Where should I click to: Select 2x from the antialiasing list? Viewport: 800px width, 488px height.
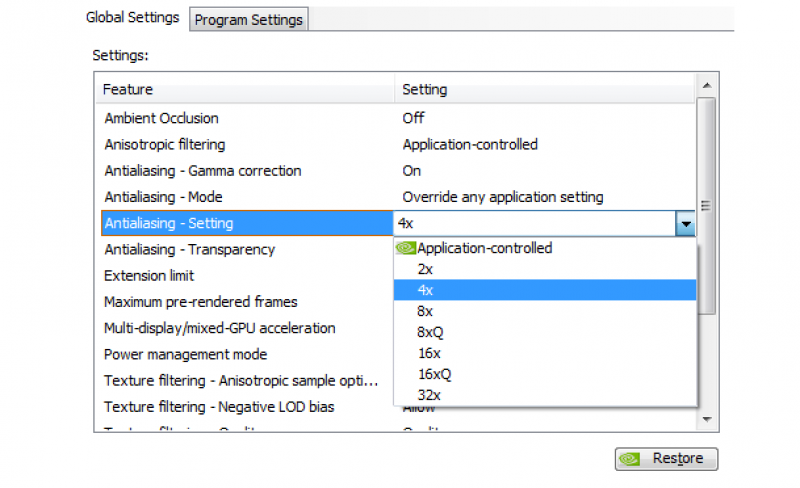tap(426, 269)
